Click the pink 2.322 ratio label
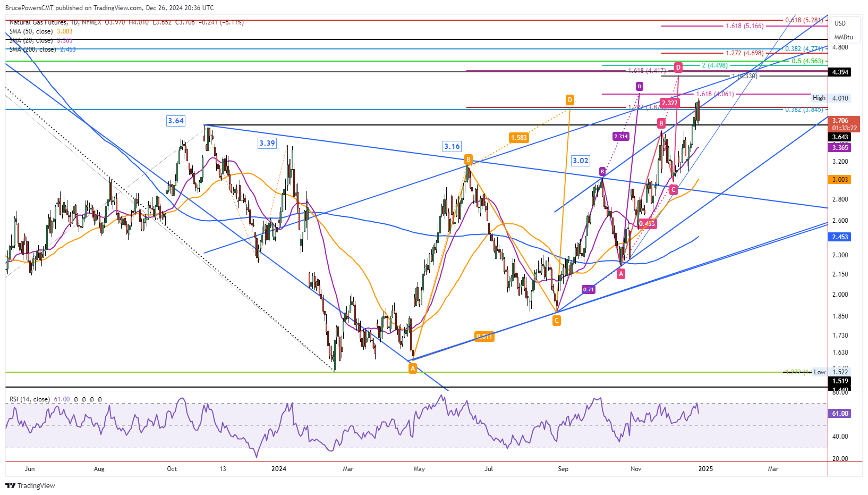This screenshot has height=495, width=868. (x=669, y=103)
